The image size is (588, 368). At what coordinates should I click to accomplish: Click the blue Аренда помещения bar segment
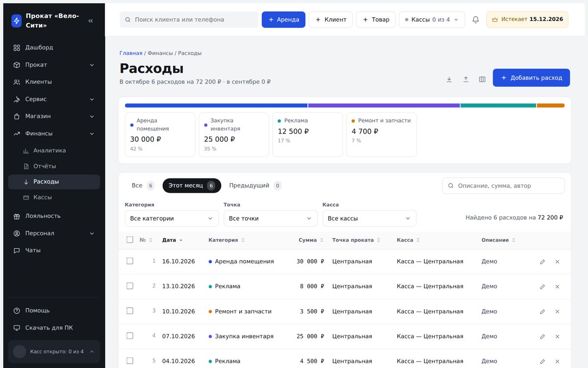pyautogui.click(x=216, y=105)
